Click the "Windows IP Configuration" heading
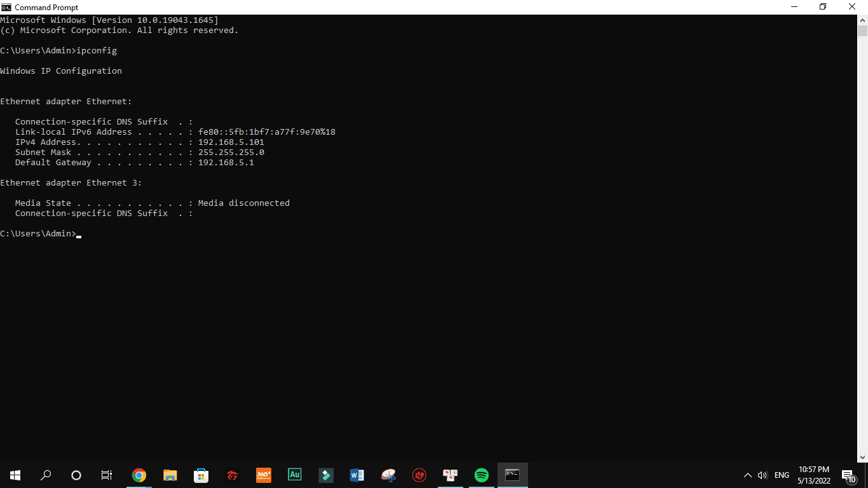Screen dimensions: 868x488 coord(61,71)
